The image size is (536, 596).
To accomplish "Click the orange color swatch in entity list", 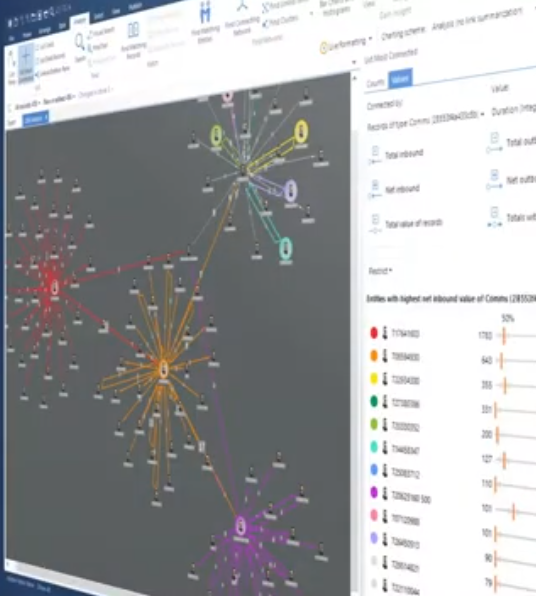I will pyautogui.click(x=374, y=356).
